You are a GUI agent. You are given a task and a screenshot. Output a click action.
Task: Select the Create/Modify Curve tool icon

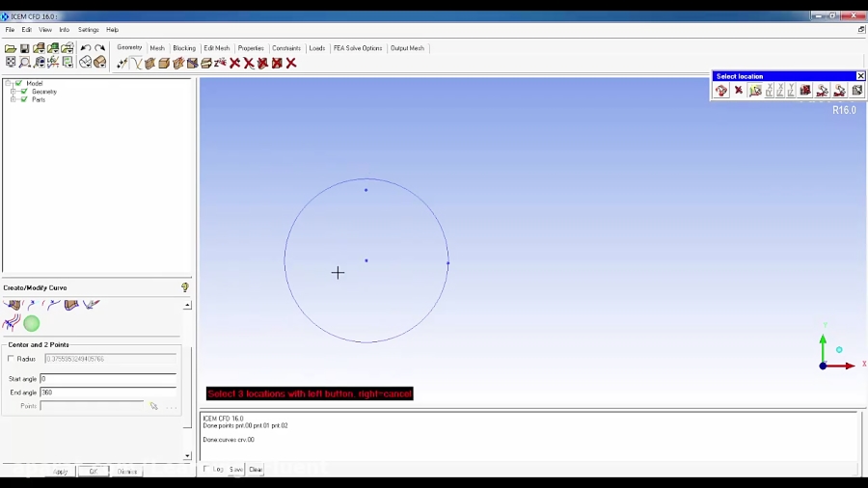pos(136,64)
